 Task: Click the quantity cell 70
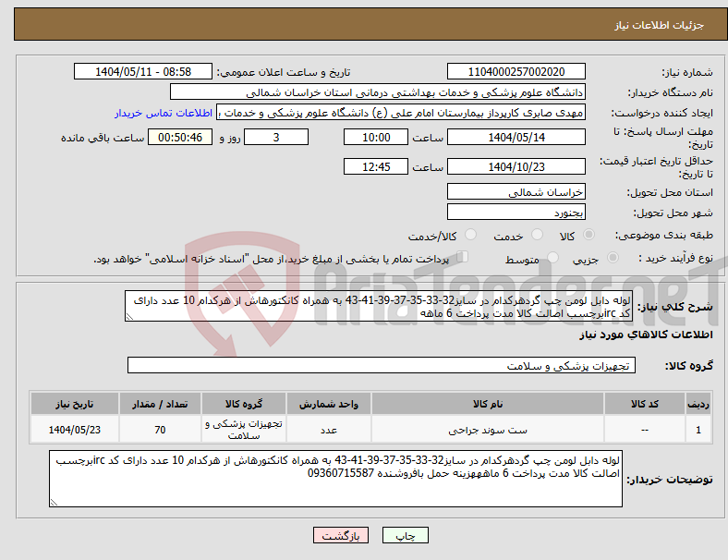pyautogui.click(x=160, y=430)
